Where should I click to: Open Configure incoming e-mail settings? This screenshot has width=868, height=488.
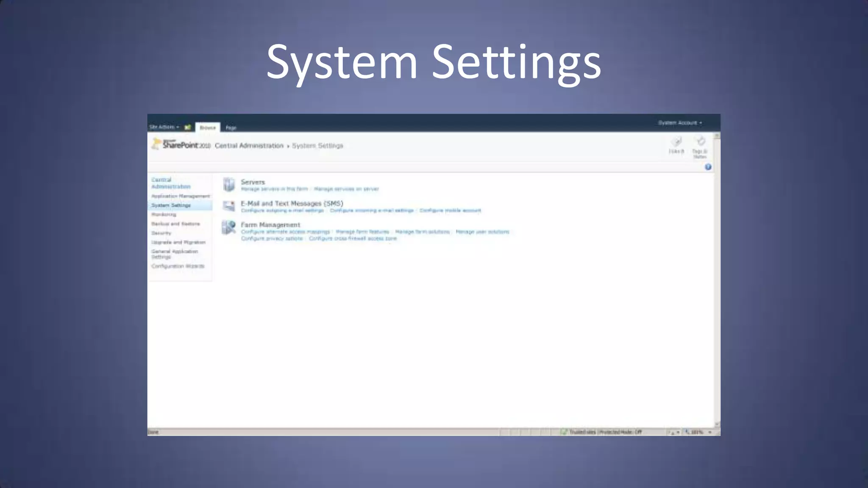[372, 211]
